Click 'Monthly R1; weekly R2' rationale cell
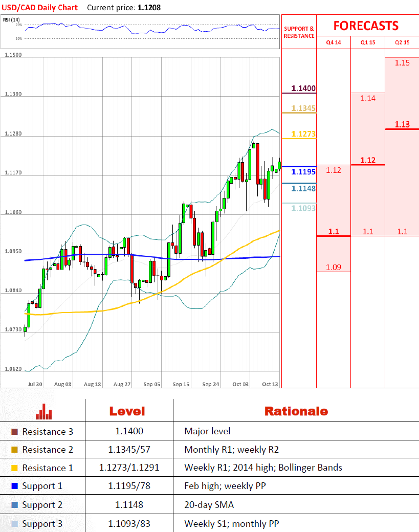The height and width of the screenshot is (532, 419). pos(231,450)
